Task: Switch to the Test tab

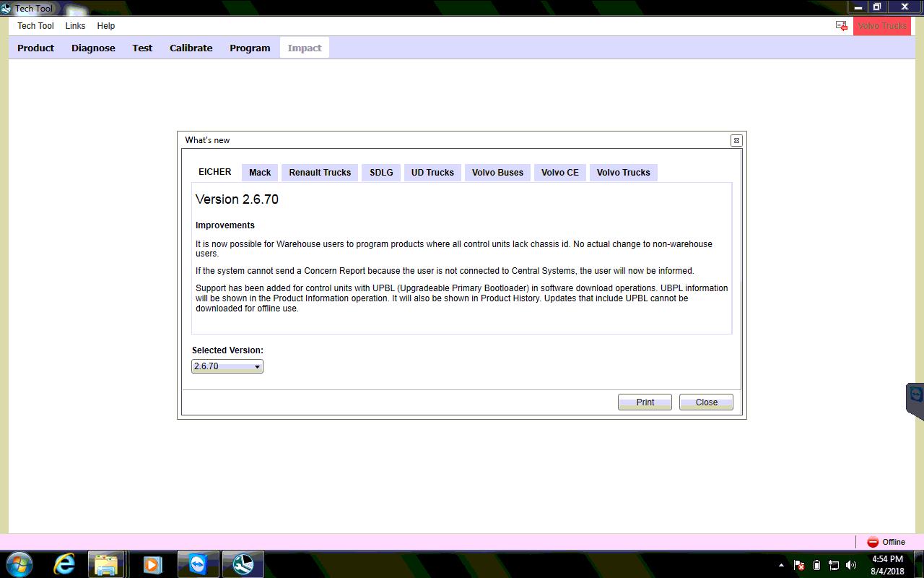Action: click(142, 48)
